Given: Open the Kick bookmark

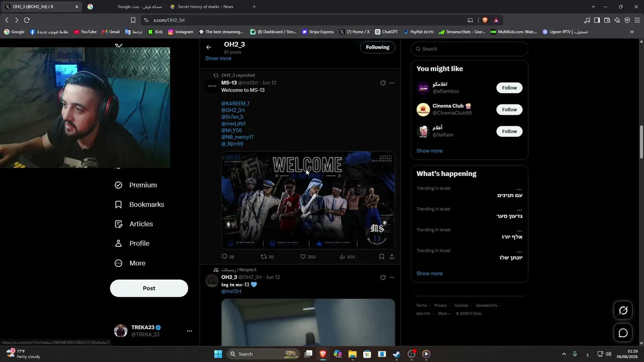Looking at the screenshot, I should pos(155,32).
